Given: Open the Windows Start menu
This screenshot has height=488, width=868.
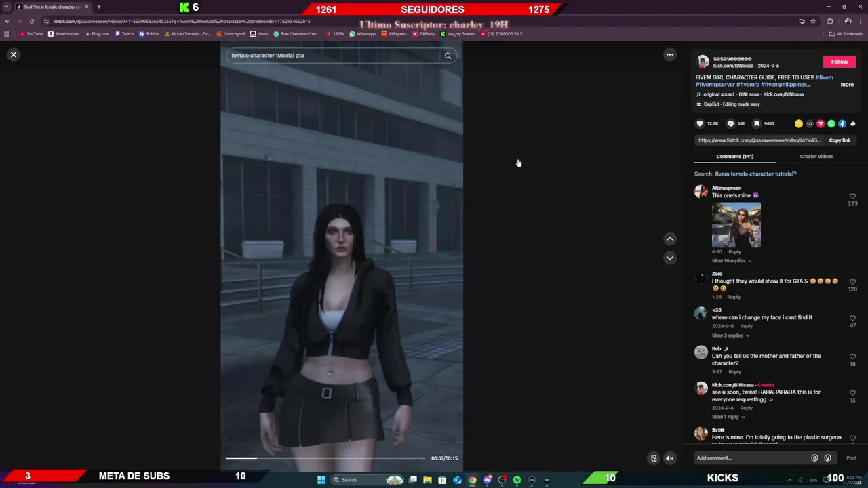Looking at the screenshot, I should (321, 480).
